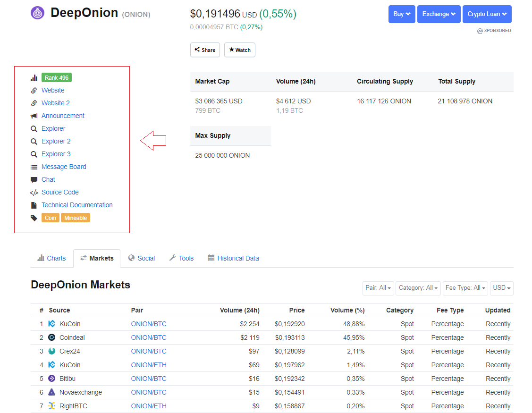The height and width of the screenshot is (413, 532).
Task: Click the Updated column header
Action: pyautogui.click(x=498, y=310)
